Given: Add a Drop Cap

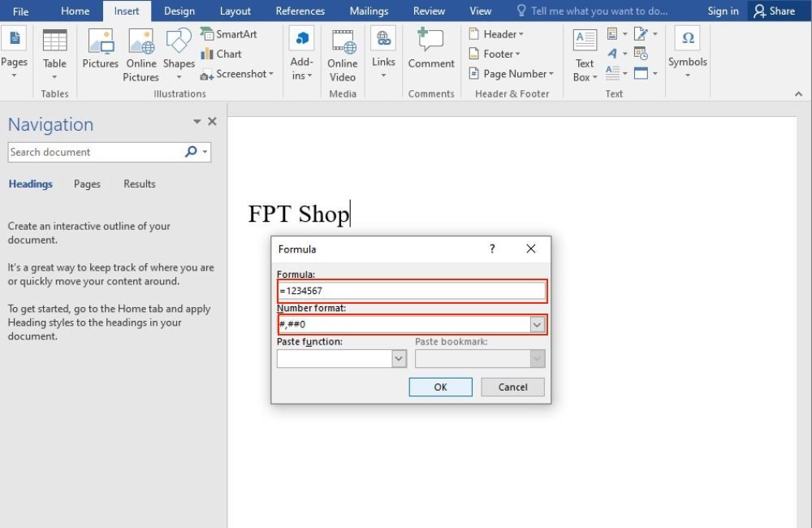Looking at the screenshot, I should pos(616,73).
